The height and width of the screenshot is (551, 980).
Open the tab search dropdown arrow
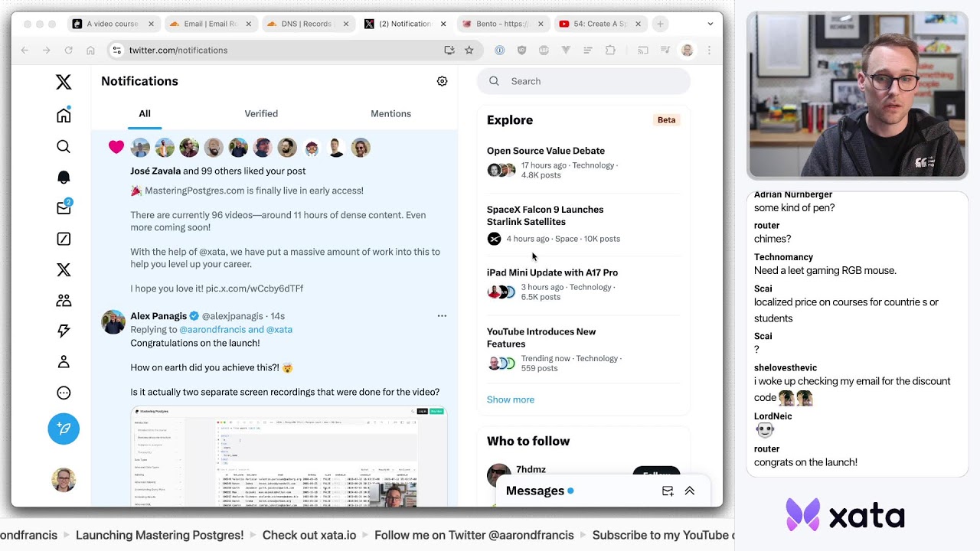pos(710,24)
